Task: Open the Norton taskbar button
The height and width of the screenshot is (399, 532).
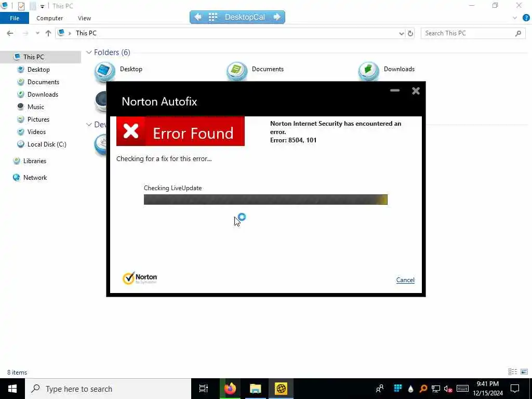Action: click(x=281, y=389)
